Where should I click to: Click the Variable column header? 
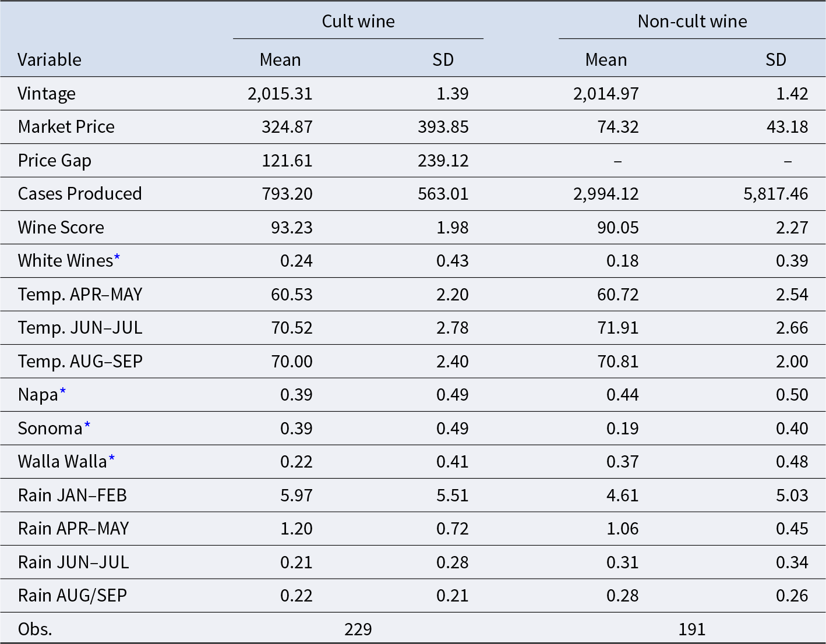point(50,60)
